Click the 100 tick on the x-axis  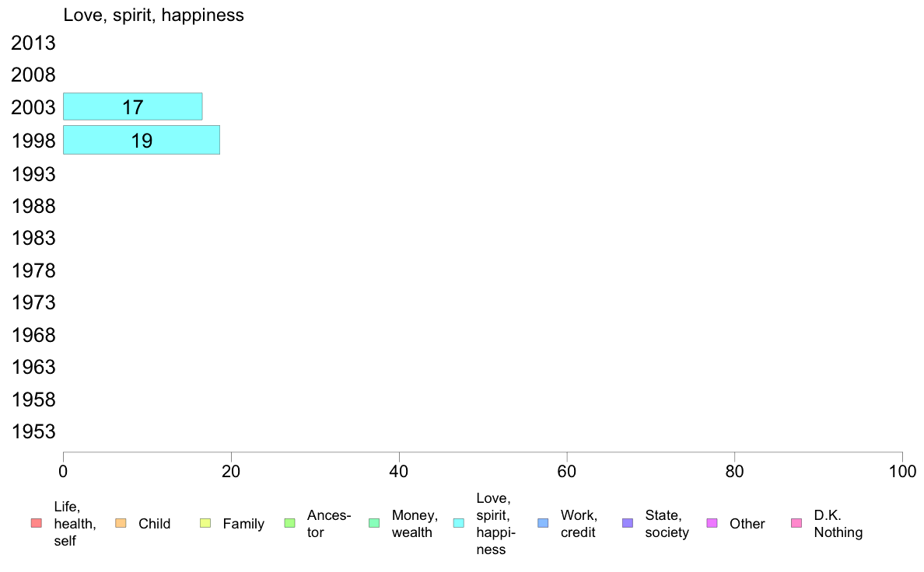tap(902, 471)
